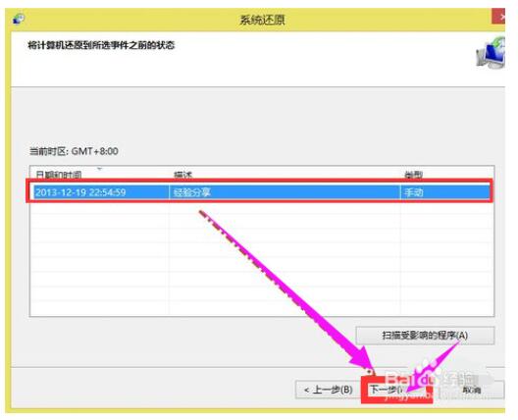Click the empty area of the restore point list
Viewport: 518px width, 420px height.
pos(262,258)
